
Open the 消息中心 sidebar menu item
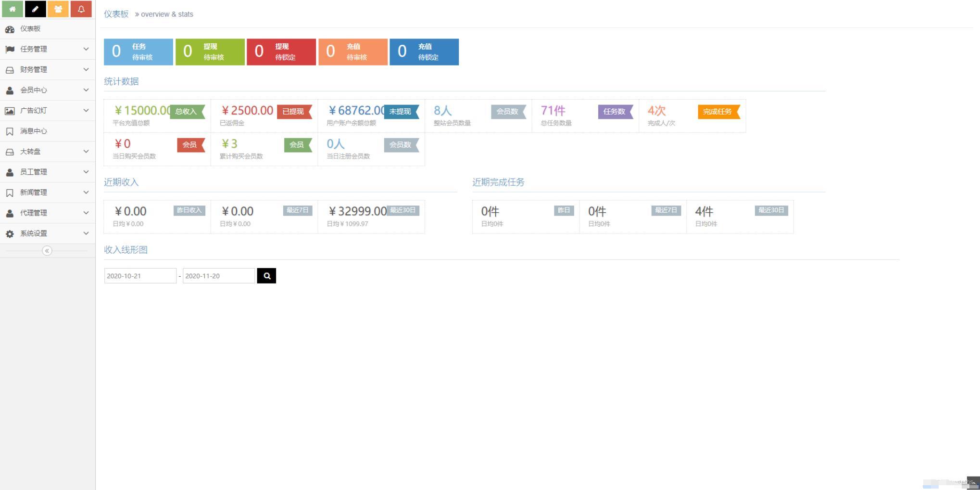(x=47, y=131)
